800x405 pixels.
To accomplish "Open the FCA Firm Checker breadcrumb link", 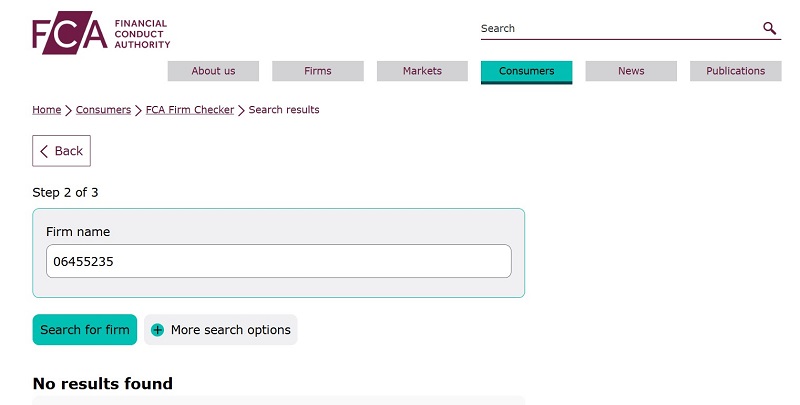I will (189, 110).
